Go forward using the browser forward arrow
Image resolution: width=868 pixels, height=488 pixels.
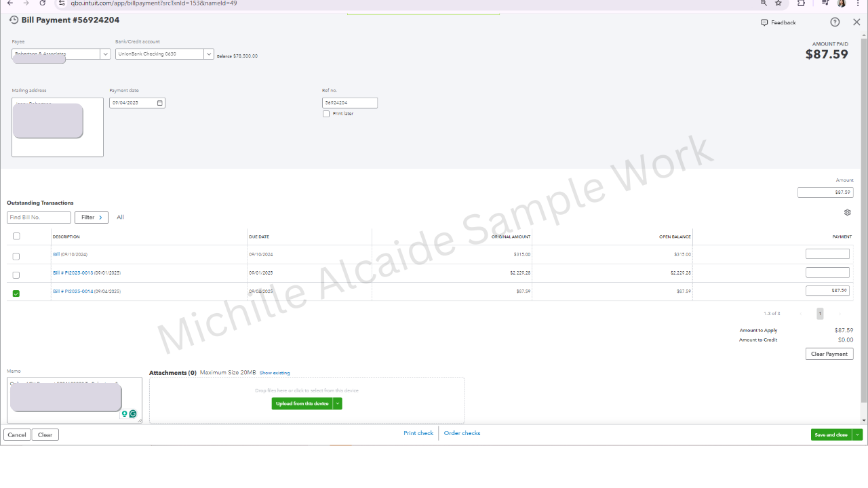click(26, 3)
